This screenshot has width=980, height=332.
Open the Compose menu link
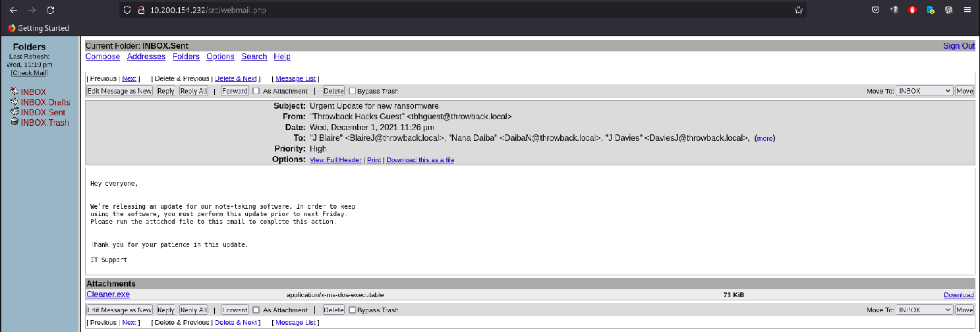click(x=103, y=57)
